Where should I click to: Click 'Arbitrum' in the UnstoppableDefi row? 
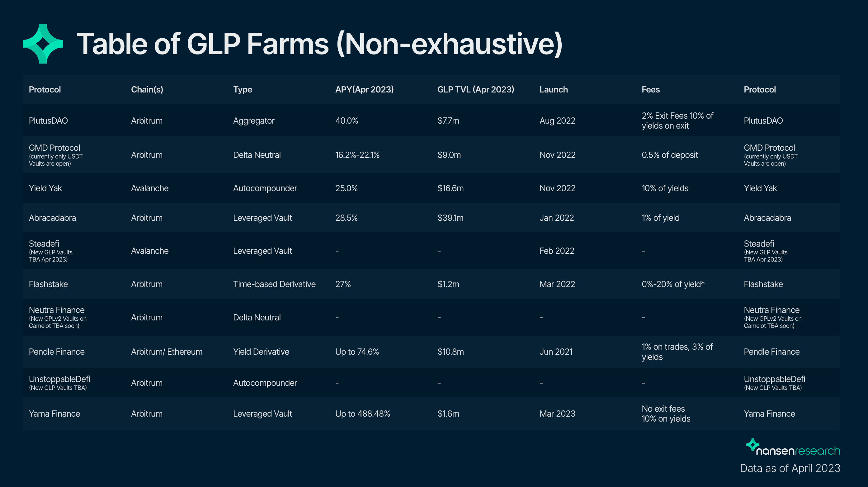pos(147,383)
